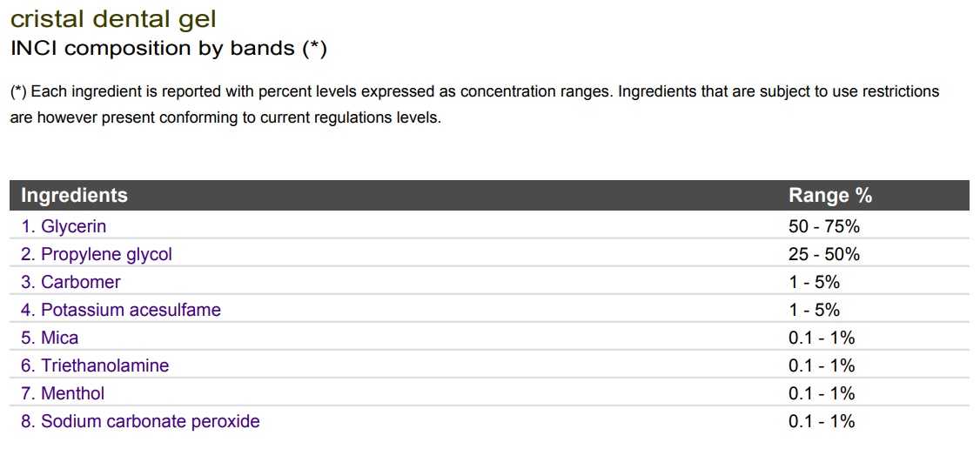Select the Mica ingredient link
980x449 pixels.
[50, 338]
